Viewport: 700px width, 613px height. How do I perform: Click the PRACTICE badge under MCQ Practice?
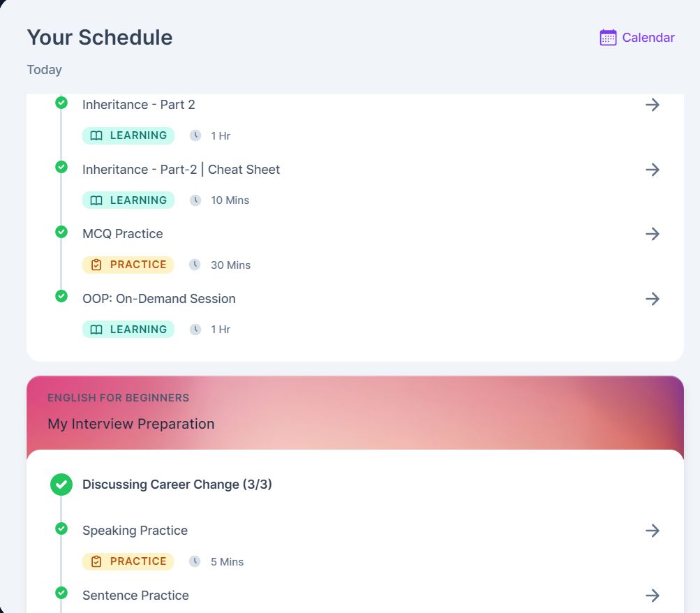pos(128,265)
